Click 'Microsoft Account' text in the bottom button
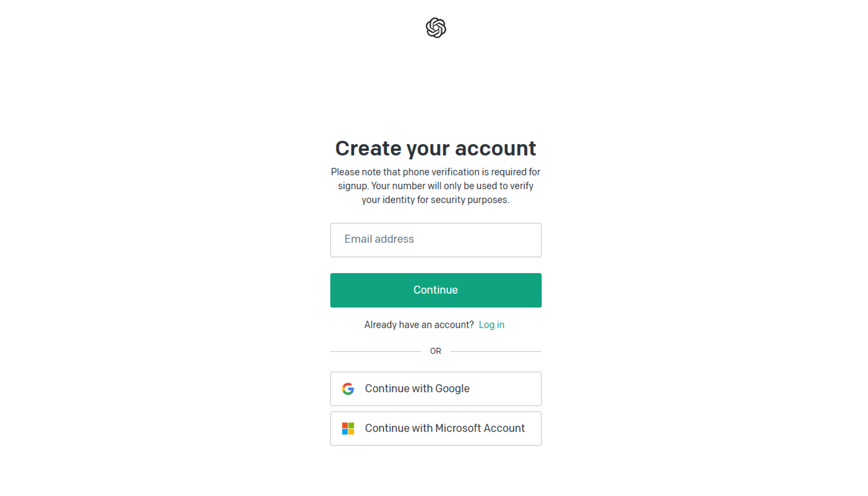The image size is (868, 496). pos(480,428)
